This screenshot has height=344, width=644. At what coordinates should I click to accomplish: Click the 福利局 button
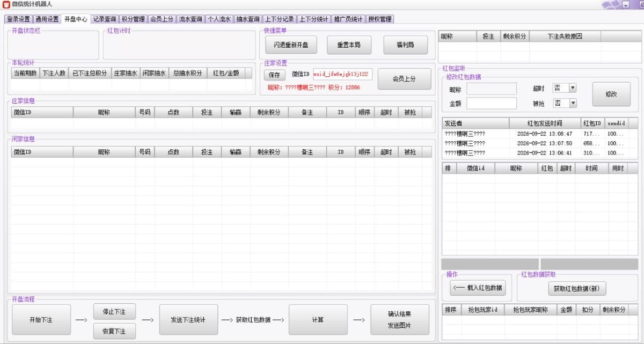pos(406,45)
